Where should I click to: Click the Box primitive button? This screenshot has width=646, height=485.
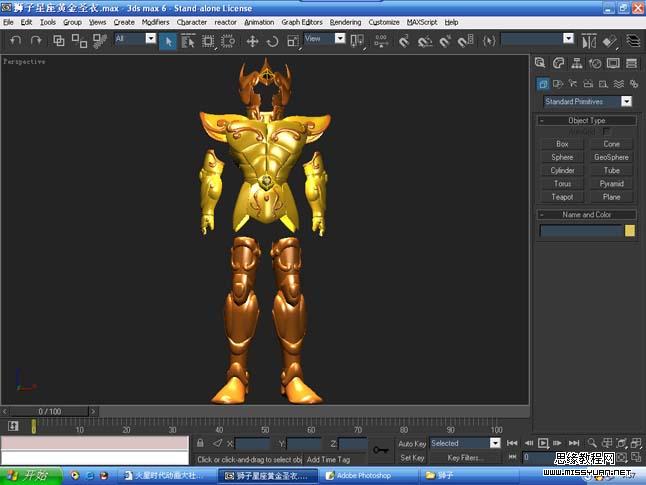[562, 144]
